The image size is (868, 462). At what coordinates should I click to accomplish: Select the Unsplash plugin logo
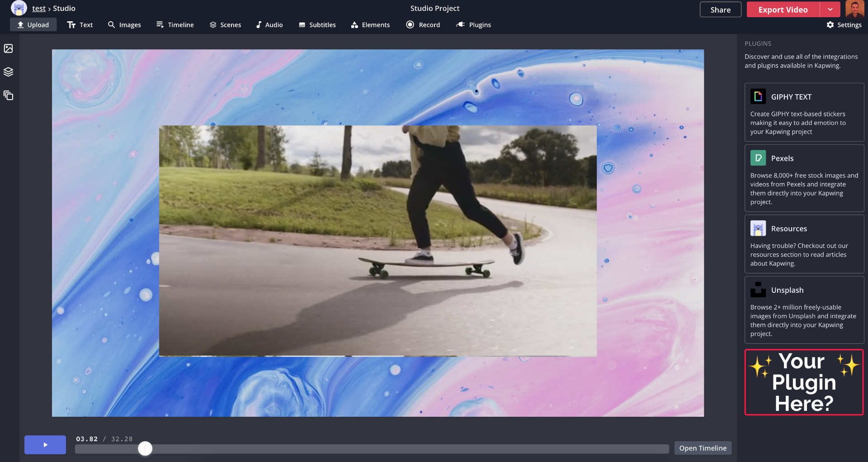click(758, 290)
